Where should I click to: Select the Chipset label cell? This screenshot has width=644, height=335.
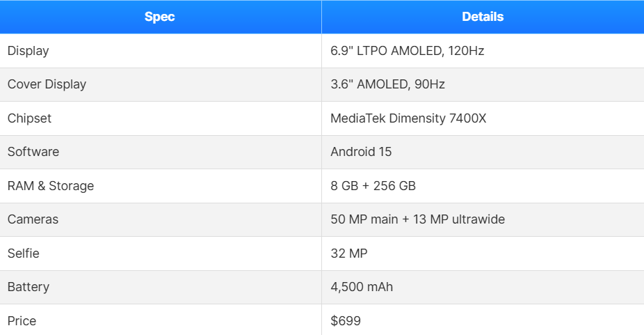click(x=30, y=118)
